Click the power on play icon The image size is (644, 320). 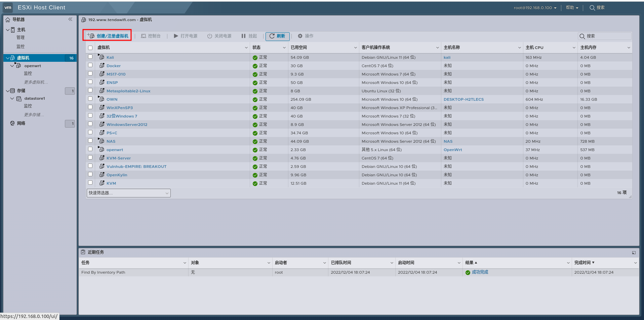(176, 36)
